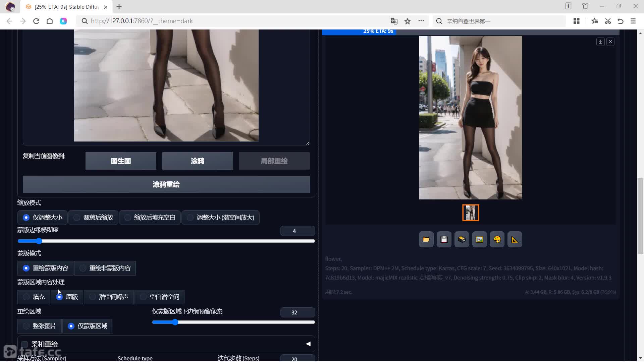Click the scissors screenshot icon
644x362 pixels.
(608, 21)
